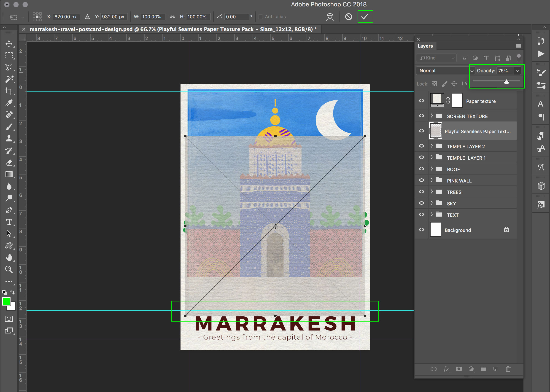Add a layer mask icon

(x=458, y=369)
